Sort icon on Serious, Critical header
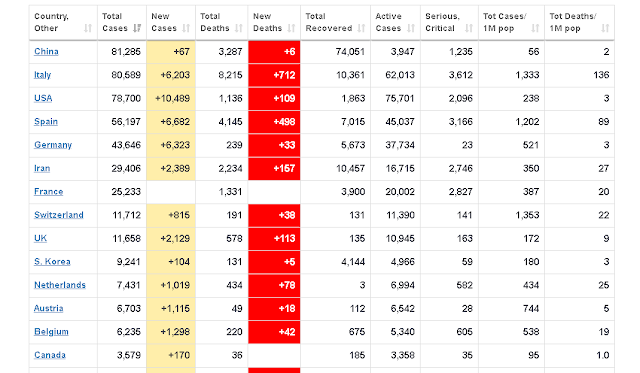This screenshot has height=373, width=640. tap(469, 28)
